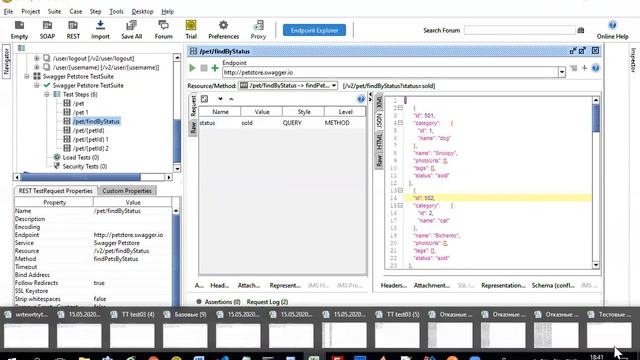The image size is (640, 360).
Task: Open the Suite menu
Action: click(x=54, y=11)
